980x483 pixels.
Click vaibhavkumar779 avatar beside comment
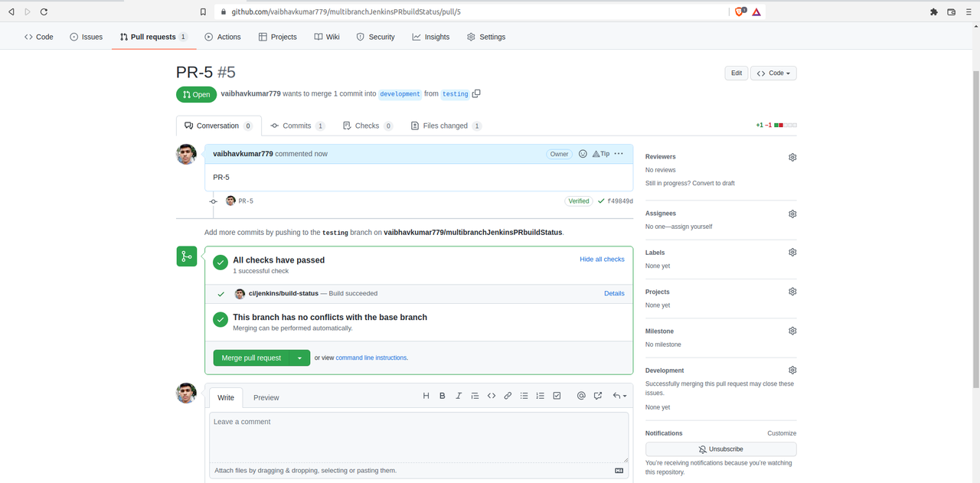[186, 154]
